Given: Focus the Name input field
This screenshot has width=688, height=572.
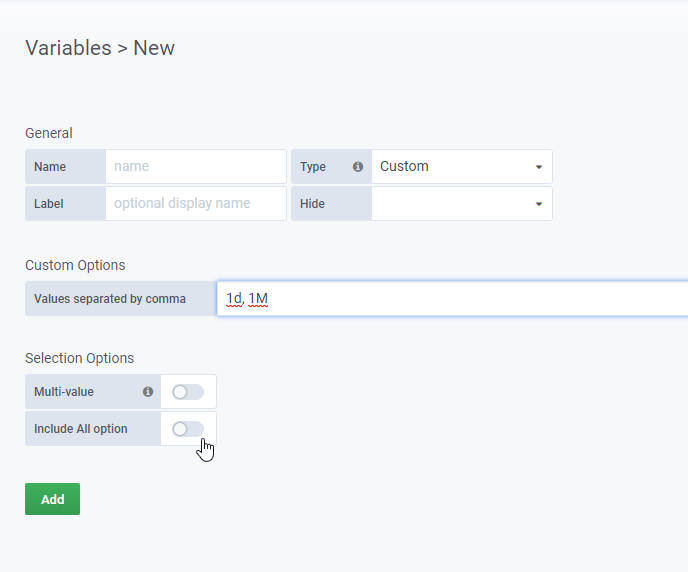Looking at the screenshot, I should (196, 167).
